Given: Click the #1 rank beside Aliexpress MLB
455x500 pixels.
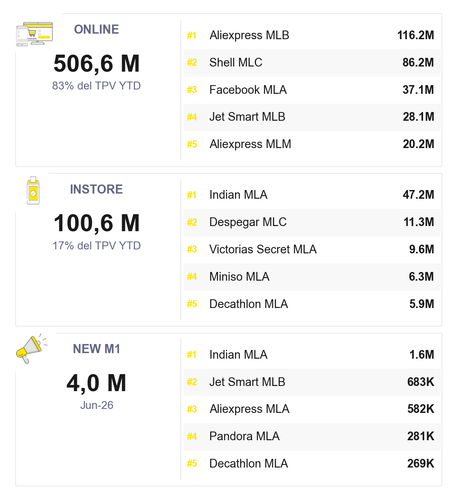Looking at the screenshot, I should 192,35.
